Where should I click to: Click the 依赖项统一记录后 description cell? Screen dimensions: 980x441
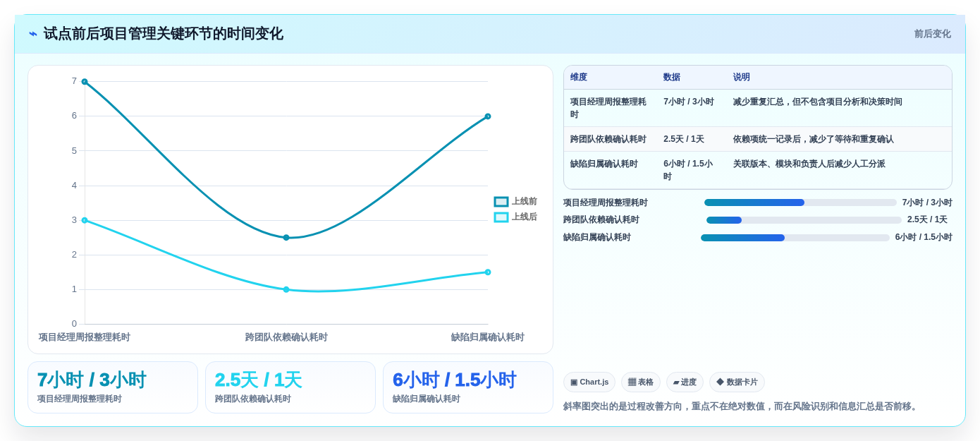point(839,139)
